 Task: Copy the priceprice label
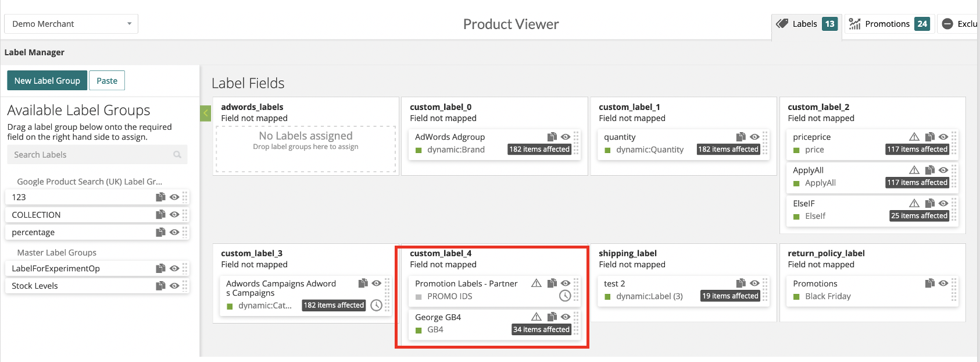tap(930, 137)
